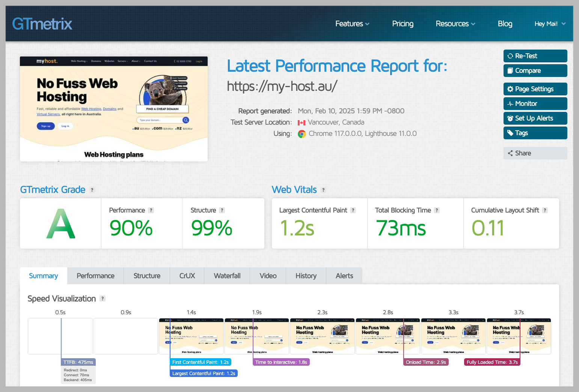Click help icon next to Largest Contentful Paint

click(353, 210)
